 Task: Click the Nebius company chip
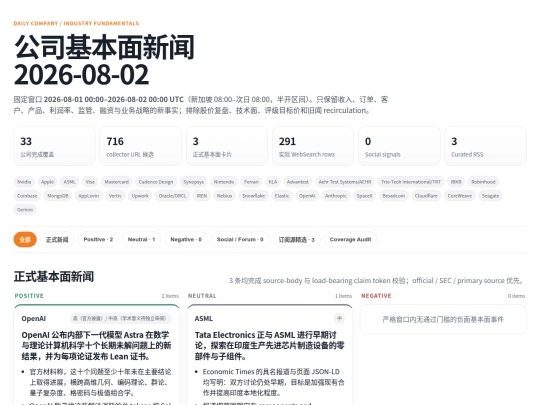click(x=225, y=196)
